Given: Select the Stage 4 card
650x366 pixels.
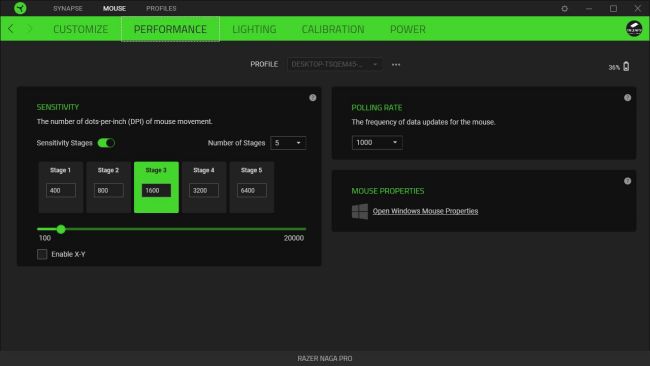Looking at the screenshot, I should tap(204, 187).
